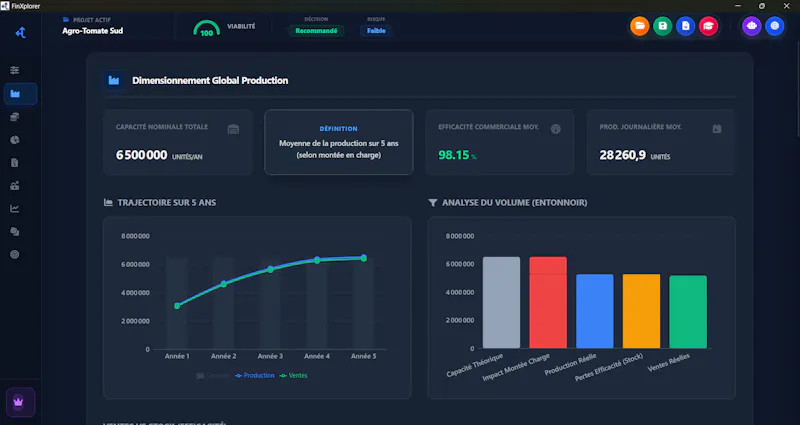Image resolution: width=800 pixels, height=425 pixels.
Task: Save project with green floppy icon
Action: coord(662,26)
